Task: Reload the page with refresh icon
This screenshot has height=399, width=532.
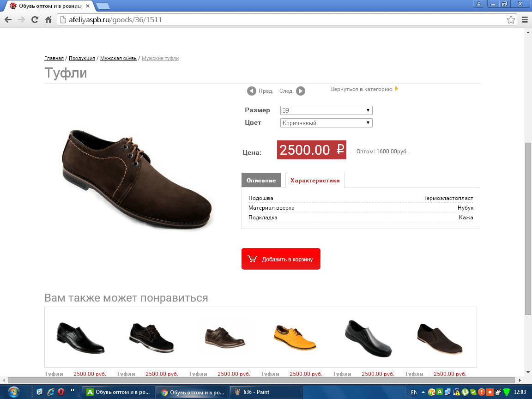Action: coord(35,20)
